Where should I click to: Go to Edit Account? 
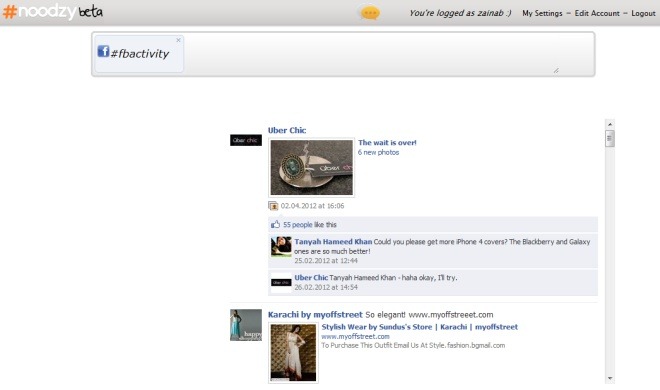pyautogui.click(x=597, y=13)
